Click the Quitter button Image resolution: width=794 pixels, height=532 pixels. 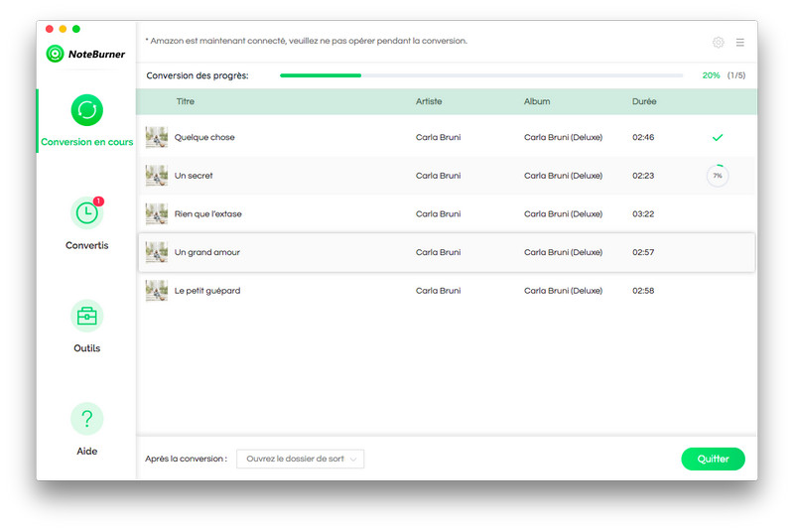coord(713,459)
